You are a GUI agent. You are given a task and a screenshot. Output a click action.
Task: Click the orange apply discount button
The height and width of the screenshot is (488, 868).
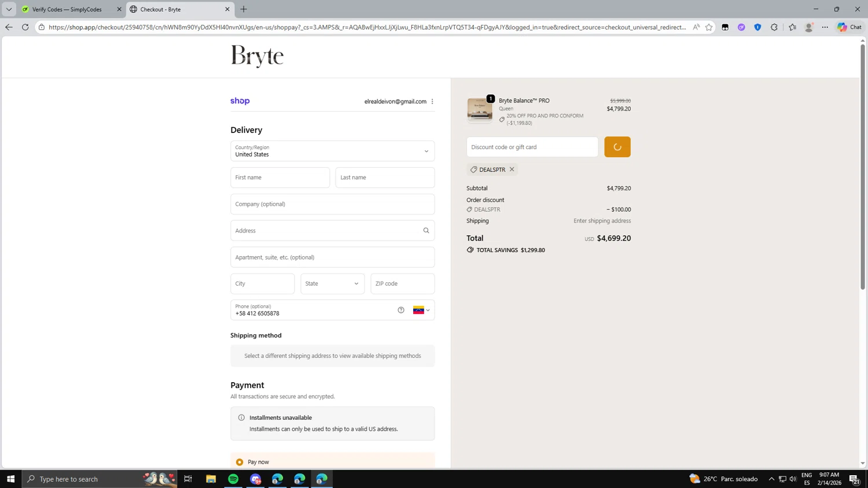click(617, 147)
